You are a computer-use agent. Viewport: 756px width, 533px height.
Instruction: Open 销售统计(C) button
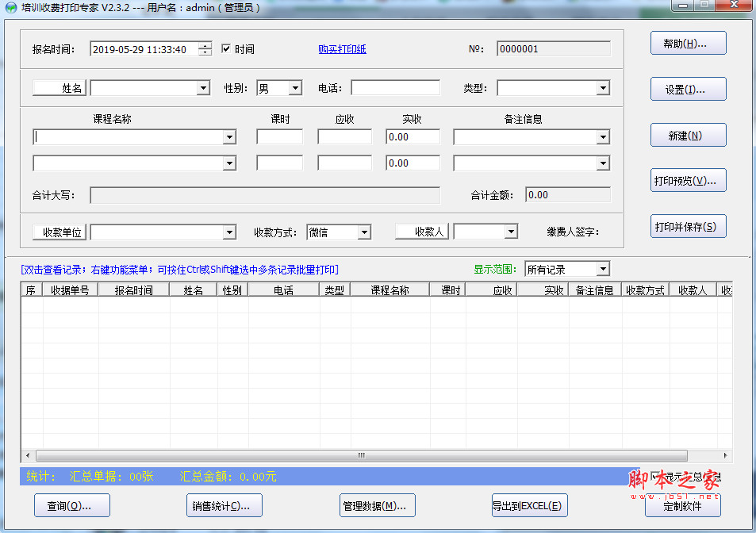(x=224, y=505)
